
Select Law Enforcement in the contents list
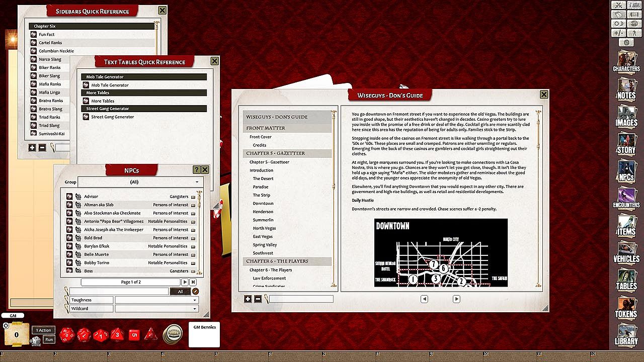[x=269, y=278]
